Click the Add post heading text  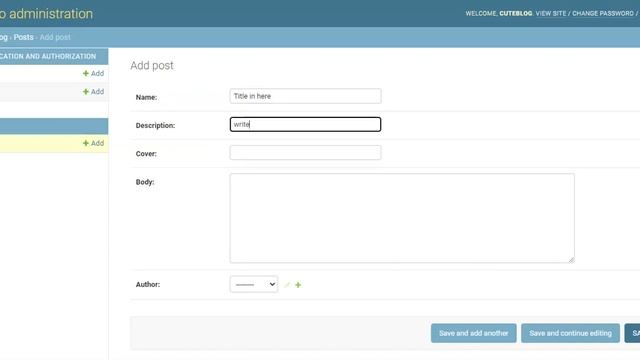152,65
